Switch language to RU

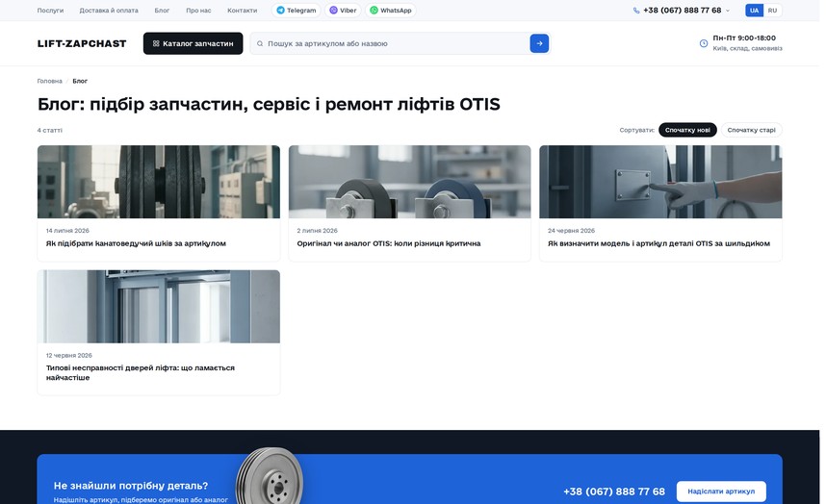pos(772,11)
